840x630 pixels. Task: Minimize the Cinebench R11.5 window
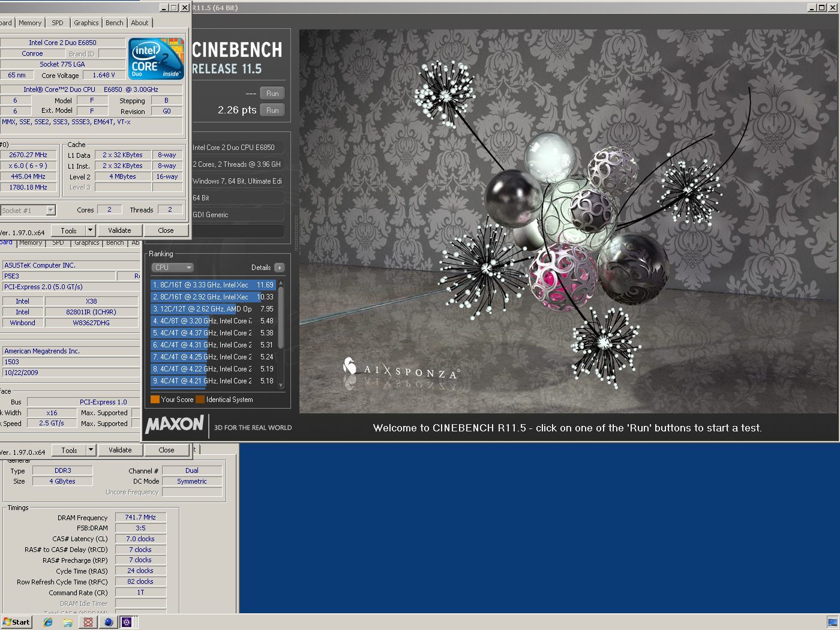[812, 7]
